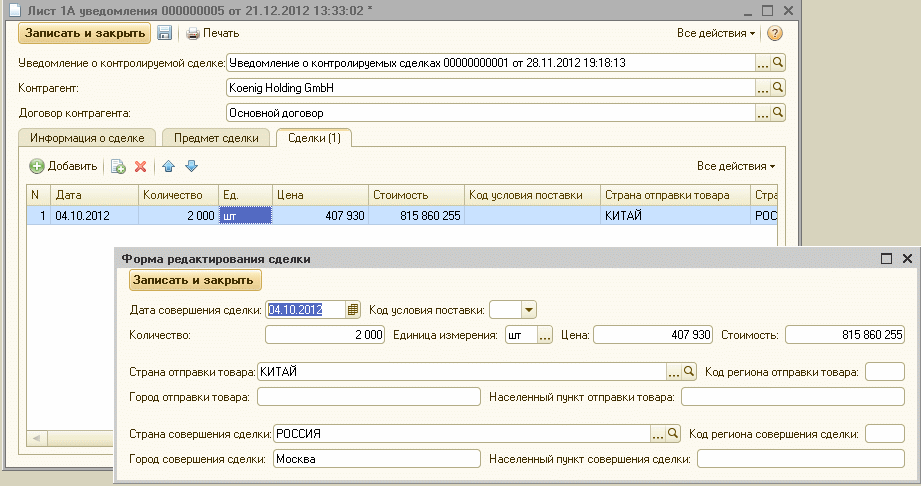Image resolution: width=921 pixels, height=486 pixels.
Task: Click the main Записать и закрыть button
Action: coord(85,33)
